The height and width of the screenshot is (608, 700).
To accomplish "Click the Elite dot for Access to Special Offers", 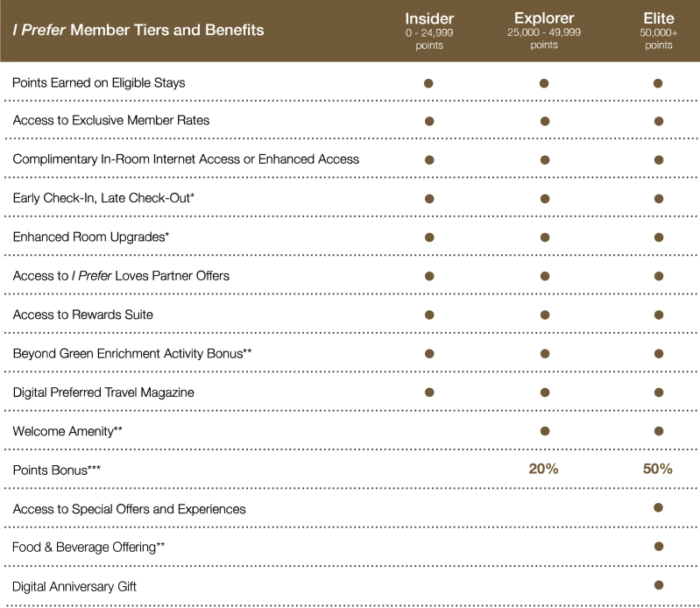I will pyautogui.click(x=658, y=507).
